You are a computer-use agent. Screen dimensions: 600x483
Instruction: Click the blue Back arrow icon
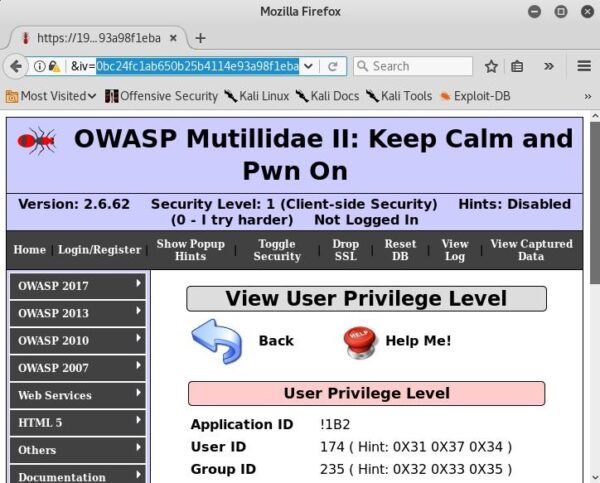click(x=216, y=341)
